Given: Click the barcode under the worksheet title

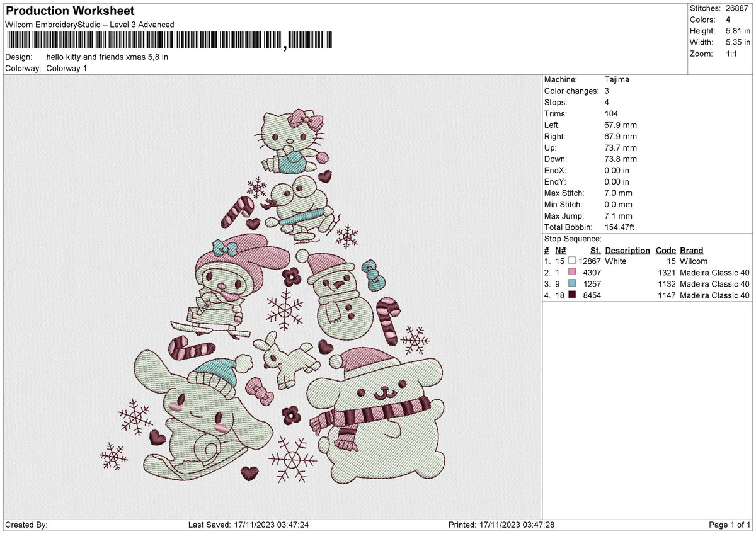Looking at the screenshot, I should 169,41.
